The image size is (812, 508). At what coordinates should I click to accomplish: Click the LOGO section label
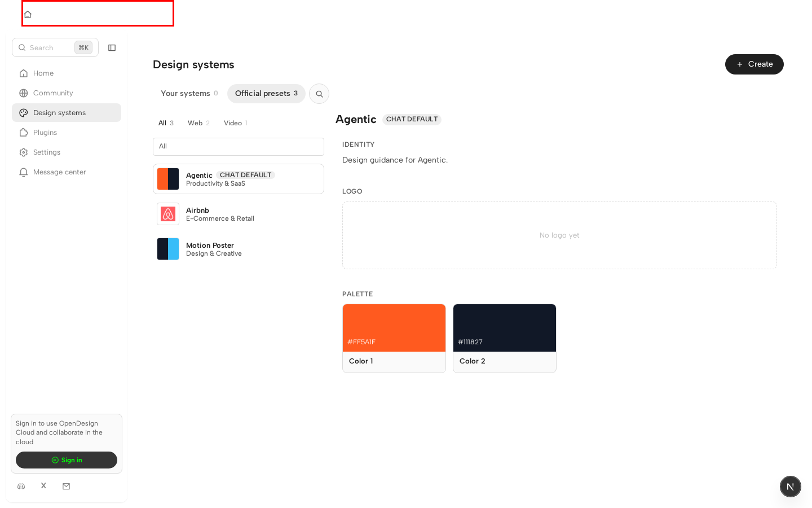pyautogui.click(x=352, y=191)
